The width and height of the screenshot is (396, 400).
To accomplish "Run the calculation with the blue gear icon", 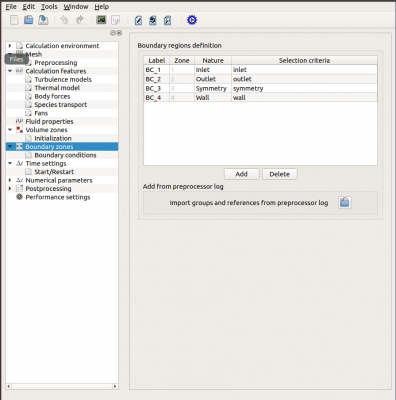I will pyautogui.click(x=192, y=20).
